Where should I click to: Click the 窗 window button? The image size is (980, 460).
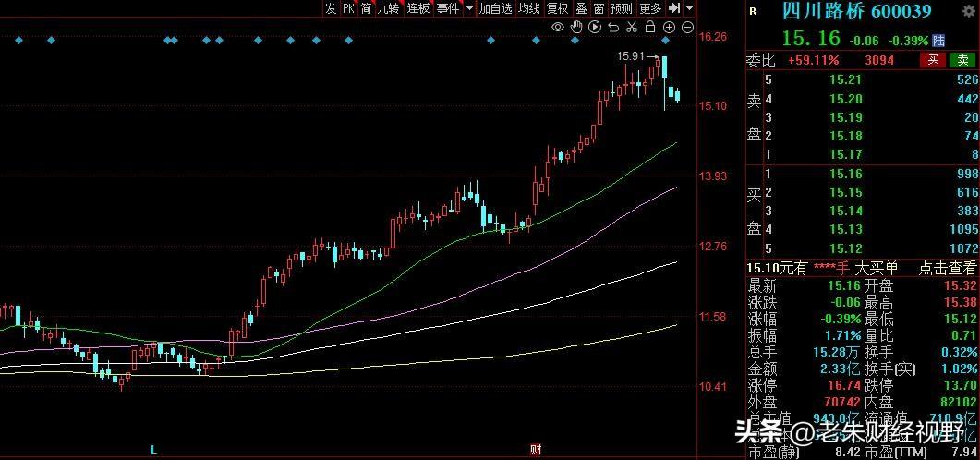tap(599, 8)
